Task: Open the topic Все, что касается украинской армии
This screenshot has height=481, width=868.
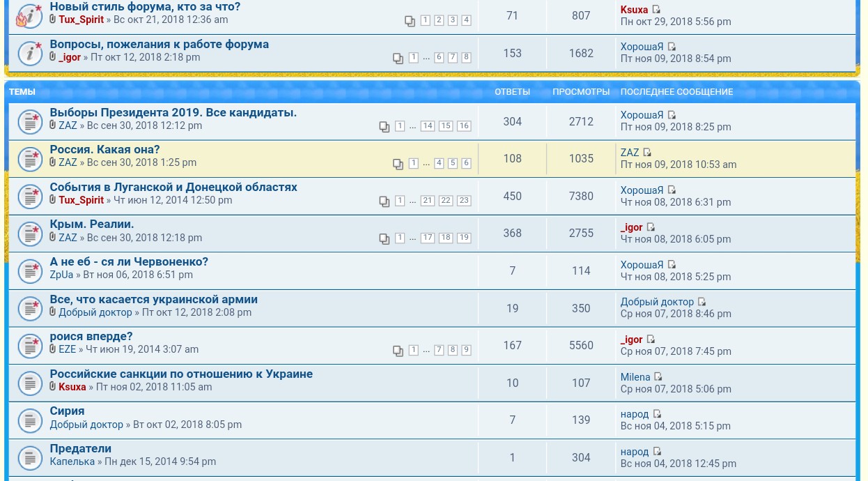Action: [x=153, y=299]
